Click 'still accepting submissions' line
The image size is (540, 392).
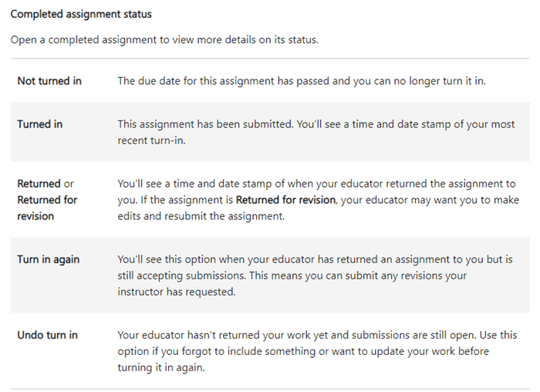point(292,275)
